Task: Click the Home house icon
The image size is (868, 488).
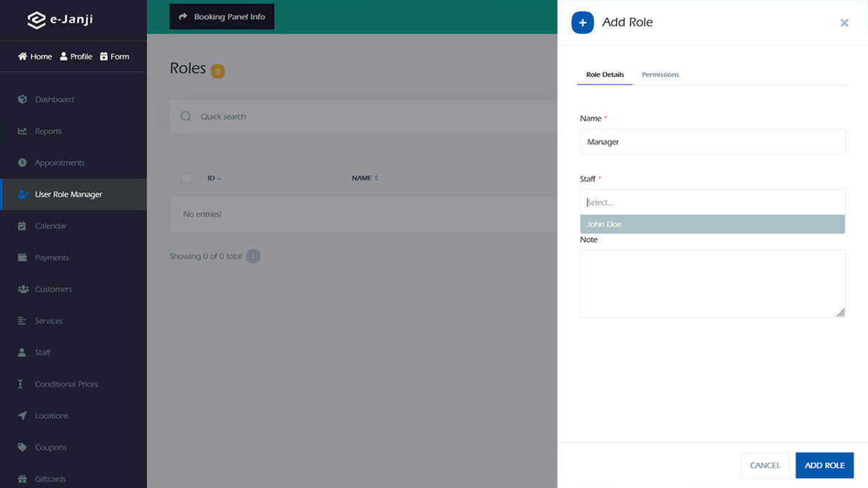Action: 22,56
